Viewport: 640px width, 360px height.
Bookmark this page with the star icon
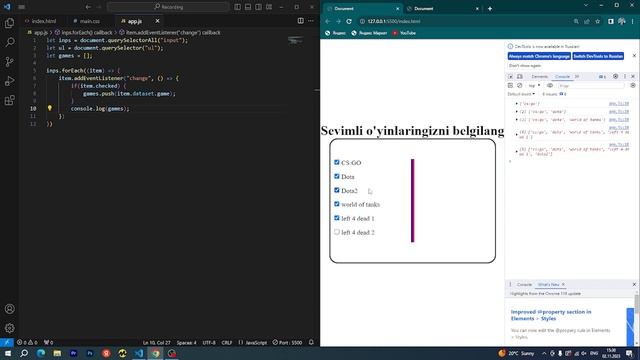click(598, 21)
